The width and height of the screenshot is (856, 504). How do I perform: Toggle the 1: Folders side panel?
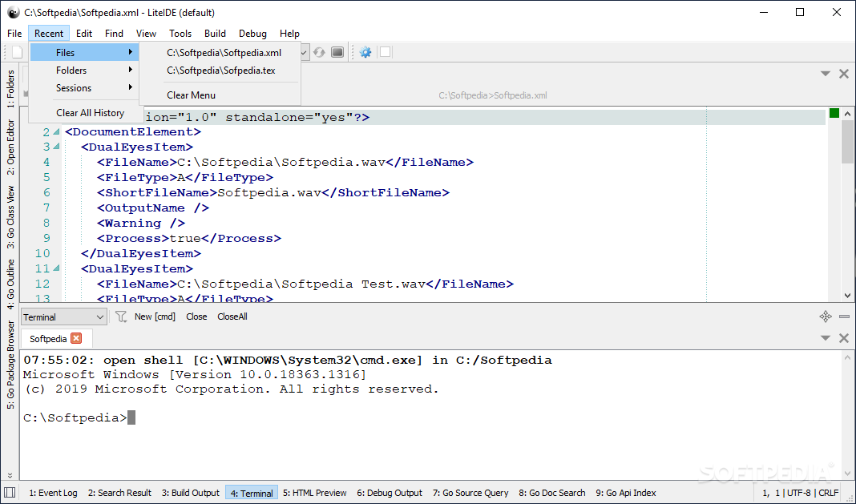tap(10, 88)
